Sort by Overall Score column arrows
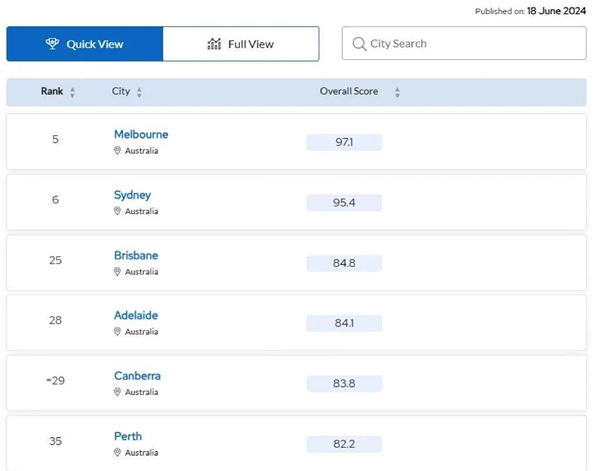 click(x=397, y=92)
